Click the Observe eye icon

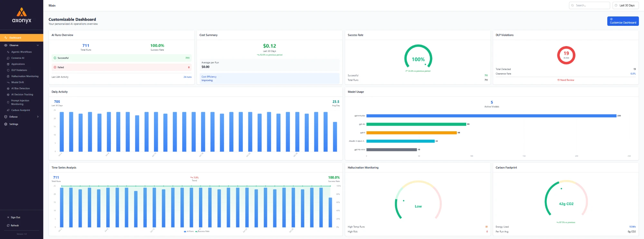[5, 45]
